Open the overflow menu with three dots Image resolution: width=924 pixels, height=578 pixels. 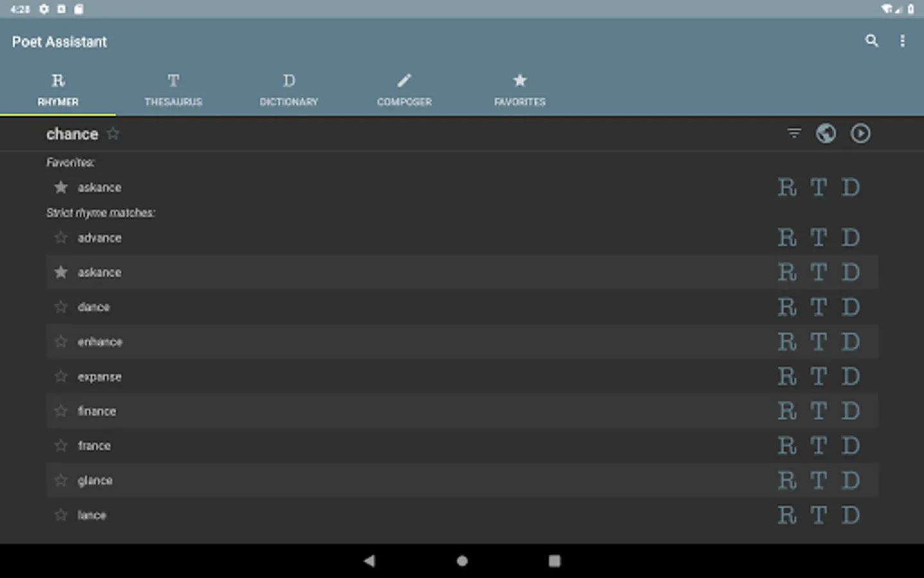902,41
